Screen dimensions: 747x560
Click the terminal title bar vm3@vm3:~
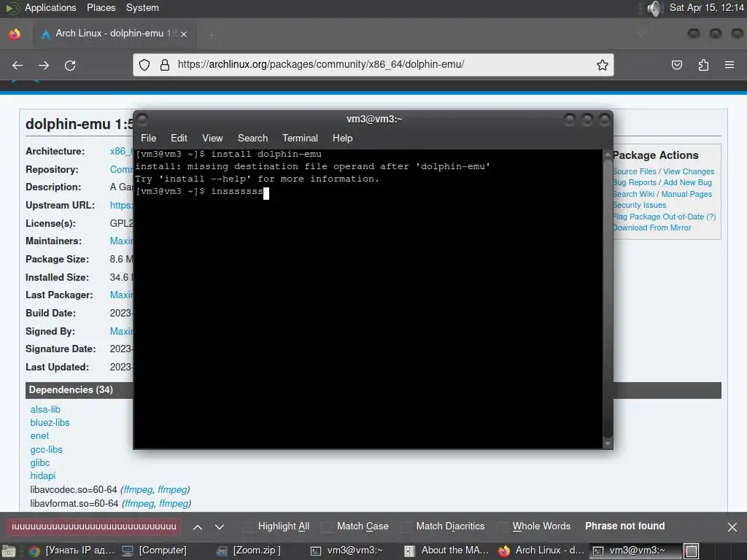(374, 119)
